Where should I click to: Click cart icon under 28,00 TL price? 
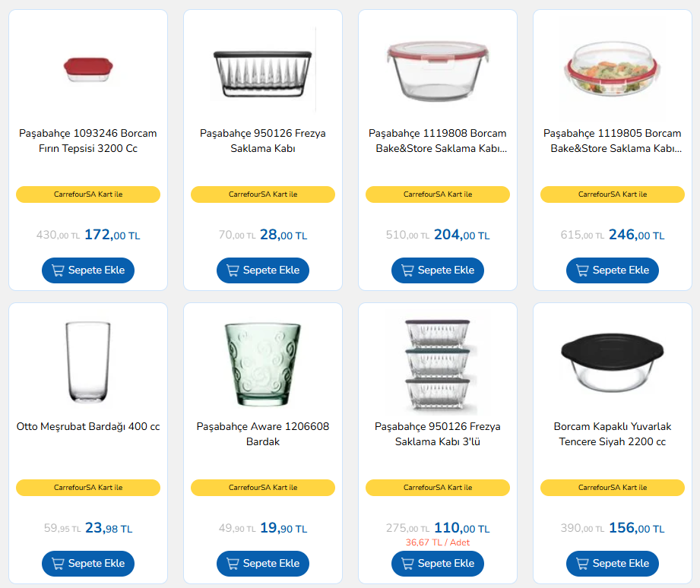tap(233, 270)
